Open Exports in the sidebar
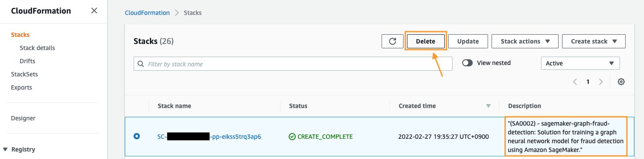 pos(21,87)
